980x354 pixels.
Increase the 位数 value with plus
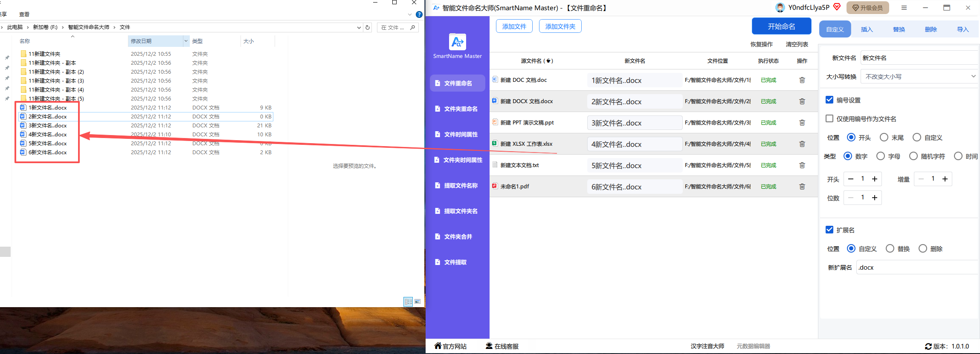[x=875, y=198]
